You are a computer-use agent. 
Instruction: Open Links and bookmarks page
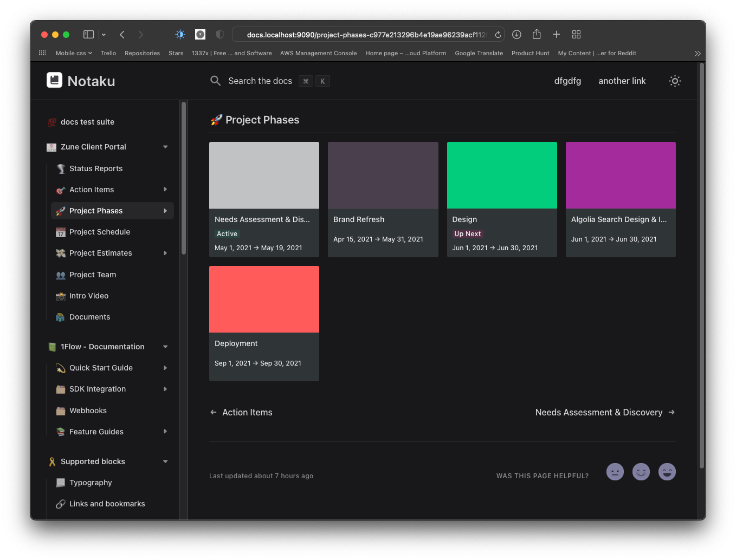point(107,504)
